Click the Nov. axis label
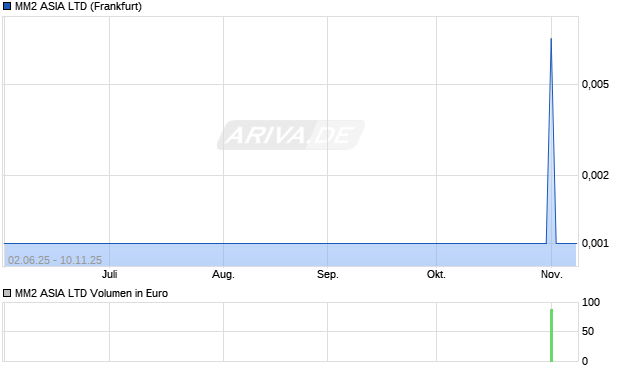 (552, 274)
